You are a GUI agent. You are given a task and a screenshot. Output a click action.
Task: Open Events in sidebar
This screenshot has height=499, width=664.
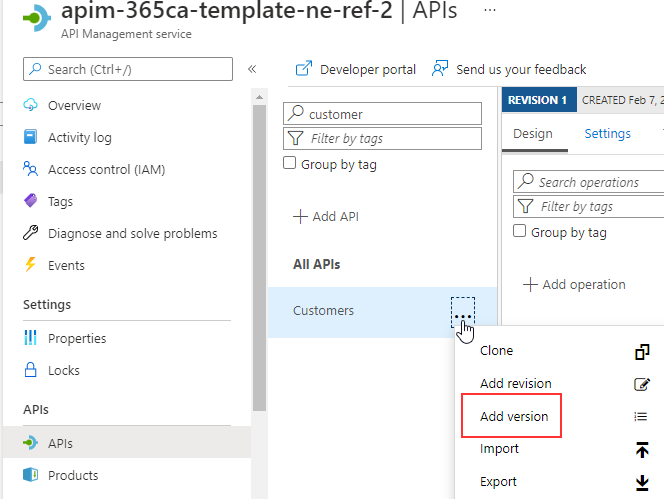tap(66, 266)
